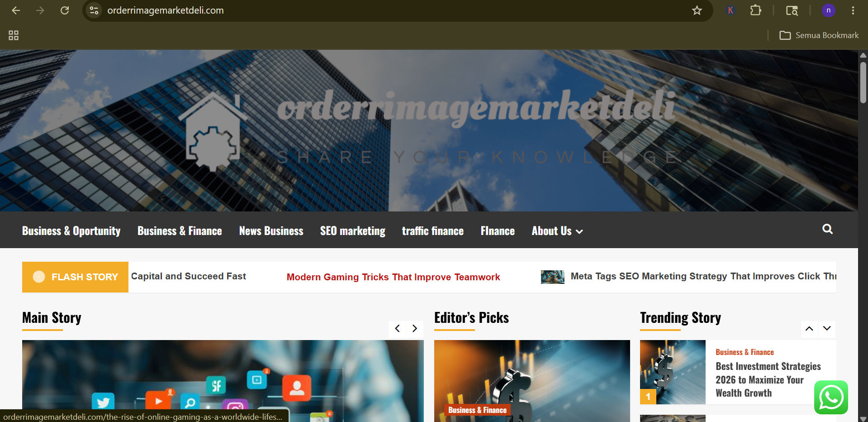Image resolution: width=868 pixels, height=422 pixels.
Task: Open Business & Finance menu item
Action: tap(180, 231)
